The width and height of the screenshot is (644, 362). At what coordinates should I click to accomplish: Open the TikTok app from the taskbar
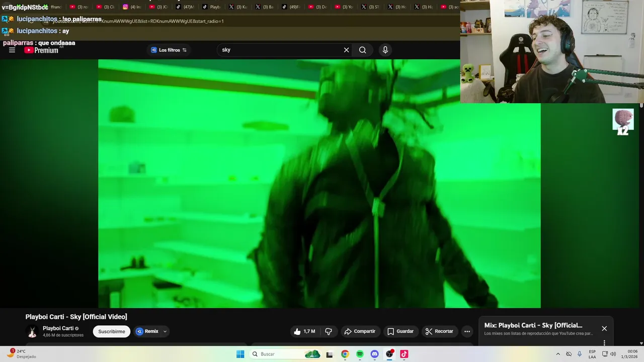tap(404, 354)
